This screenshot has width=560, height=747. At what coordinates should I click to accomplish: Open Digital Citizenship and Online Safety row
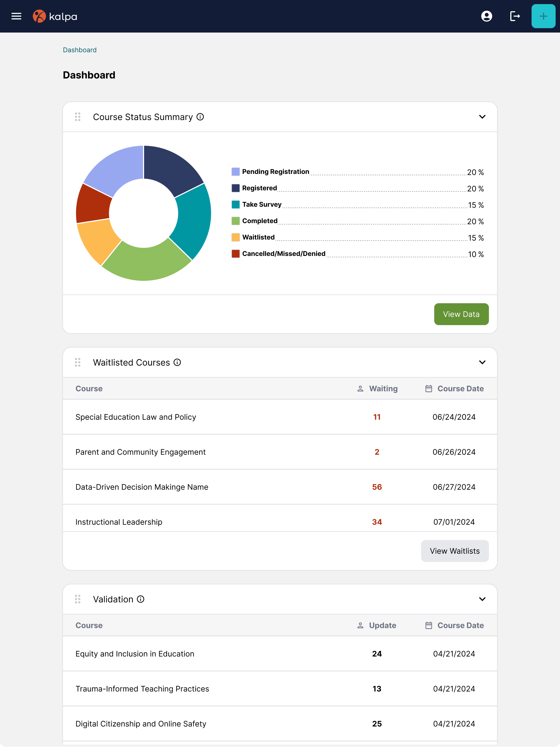click(280, 724)
